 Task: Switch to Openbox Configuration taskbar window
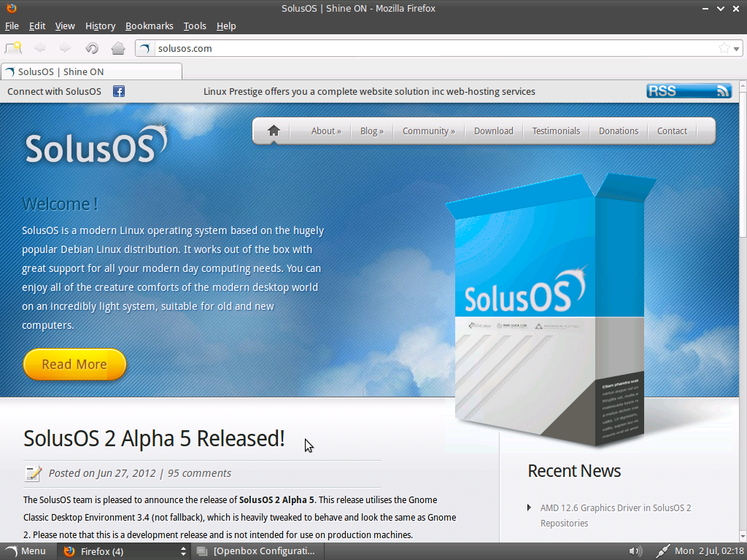coord(258,551)
